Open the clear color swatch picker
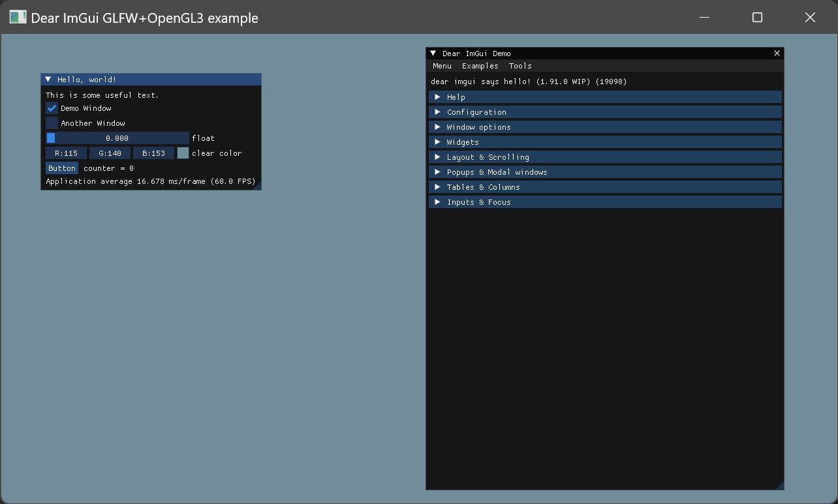 pos(183,153)
